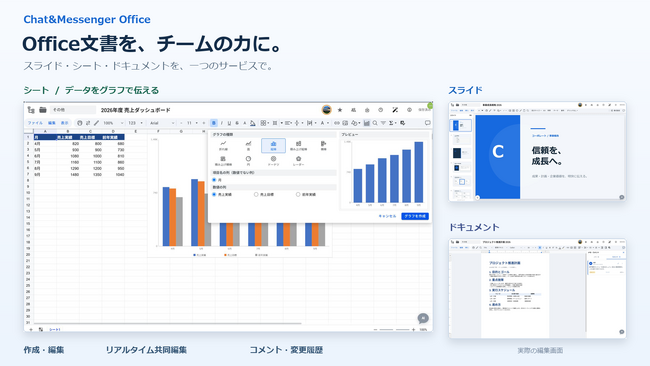Increase font size with plus button
This screenshot has height=366, width=650.
pyautogui.click(x=203, y=123)
